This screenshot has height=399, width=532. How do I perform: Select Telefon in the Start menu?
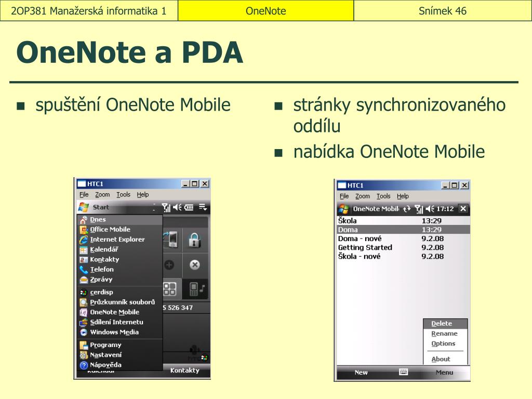[x=120, y=270]
